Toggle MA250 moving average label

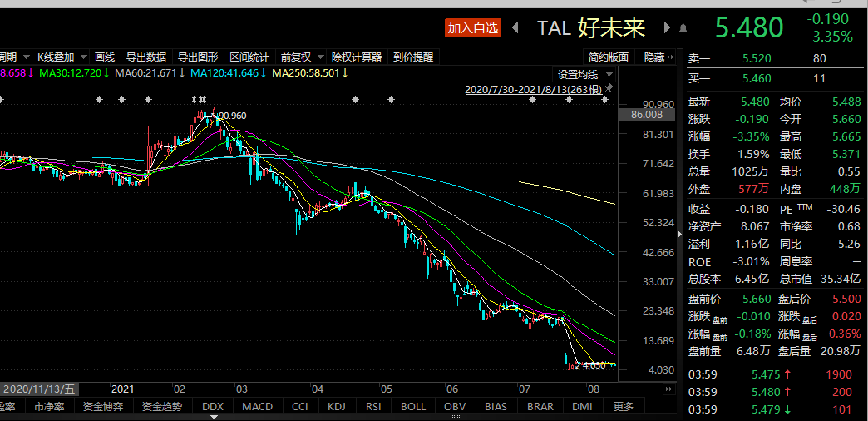(x=306, y=73)
